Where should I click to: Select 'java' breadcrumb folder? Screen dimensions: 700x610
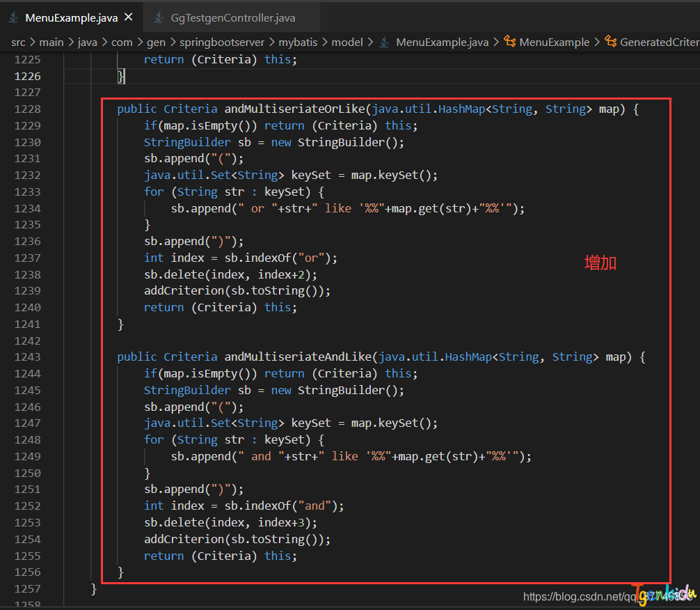tap(87, 42)
